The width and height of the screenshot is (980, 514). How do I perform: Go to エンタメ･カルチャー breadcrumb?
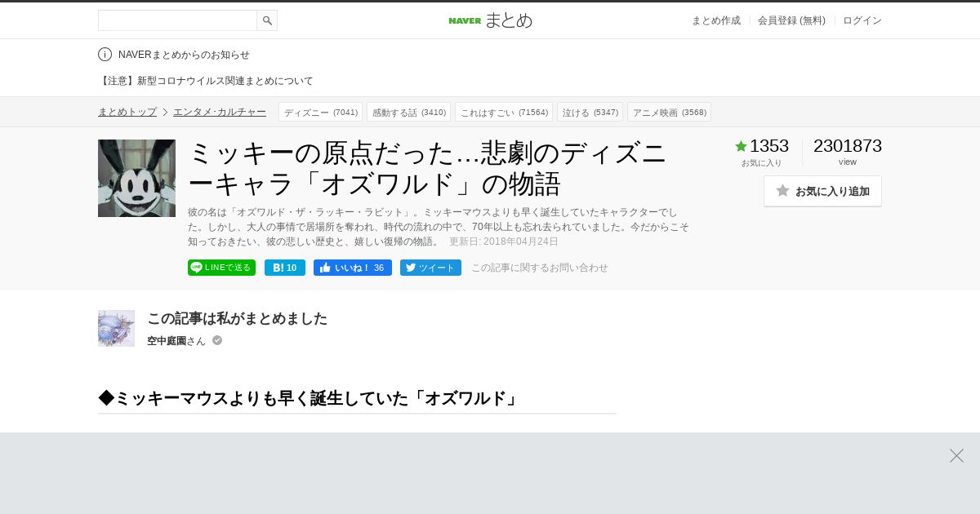pyautogui.click(x=220, y=112)
